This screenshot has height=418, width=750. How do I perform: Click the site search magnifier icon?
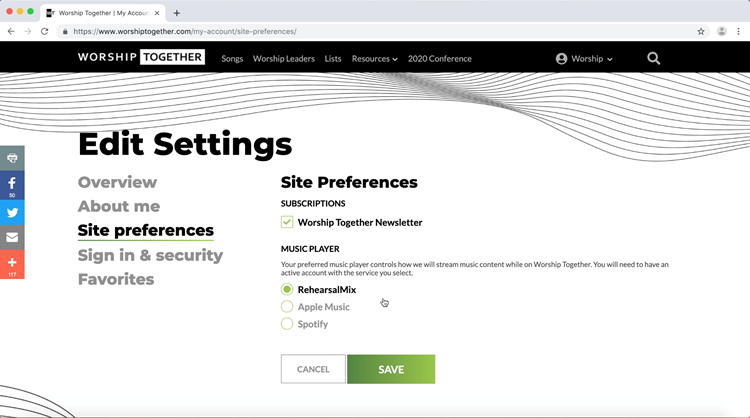(x=653, y=58)
